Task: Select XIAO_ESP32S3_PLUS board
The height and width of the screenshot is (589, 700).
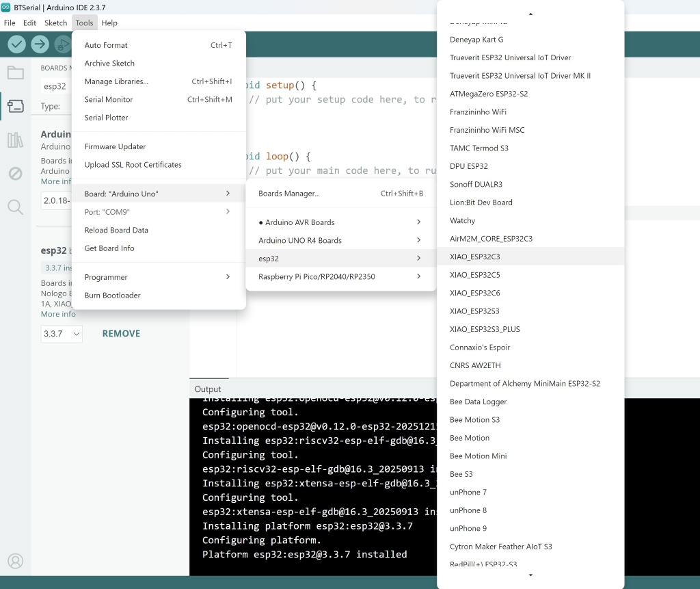Action: (x=530, y=329)
